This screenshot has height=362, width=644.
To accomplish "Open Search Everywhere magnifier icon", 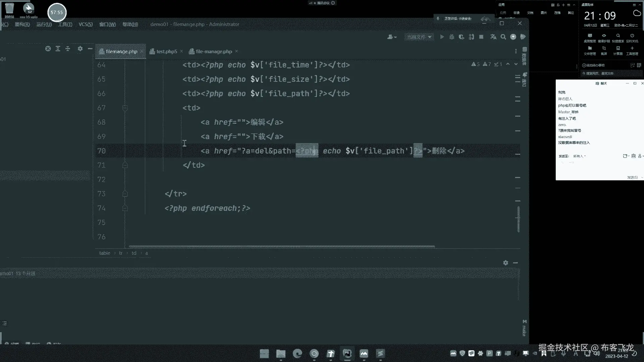I will [x=503, y=37].
